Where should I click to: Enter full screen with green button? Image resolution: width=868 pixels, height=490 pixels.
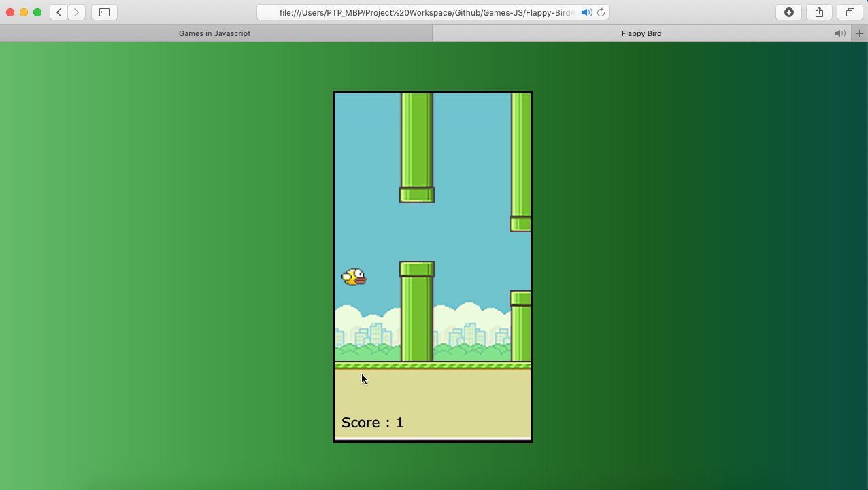(x=37, y=12)
